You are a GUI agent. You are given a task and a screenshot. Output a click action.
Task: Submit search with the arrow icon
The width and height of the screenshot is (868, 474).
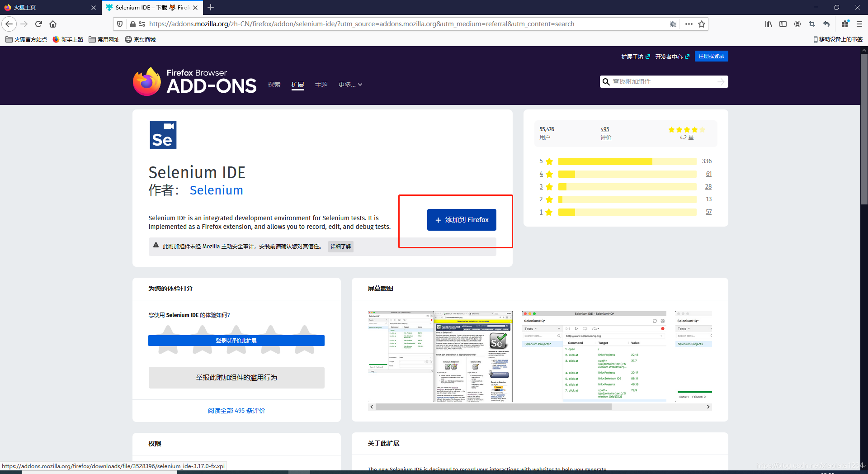pos(721,81)
